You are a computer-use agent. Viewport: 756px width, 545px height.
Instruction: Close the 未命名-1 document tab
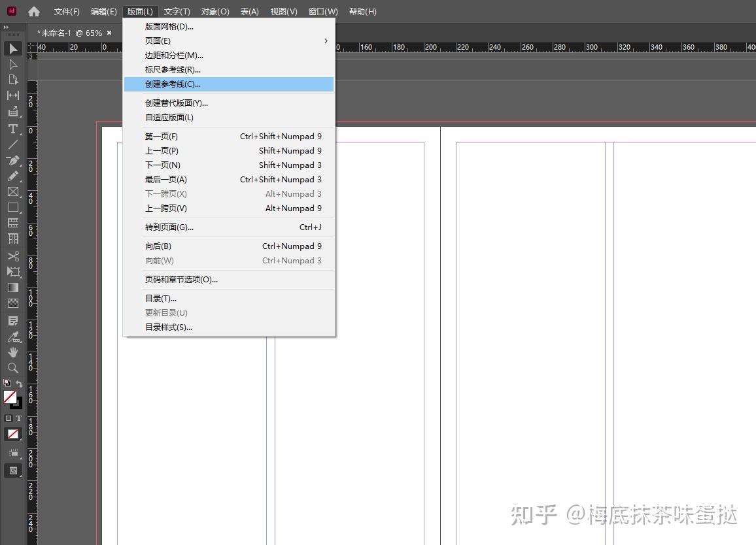coord(109,32)
